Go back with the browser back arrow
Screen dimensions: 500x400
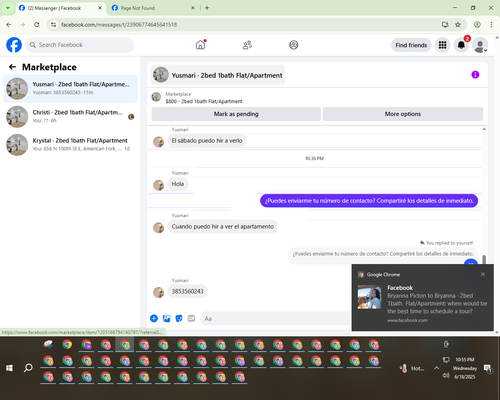pos(9,25)
